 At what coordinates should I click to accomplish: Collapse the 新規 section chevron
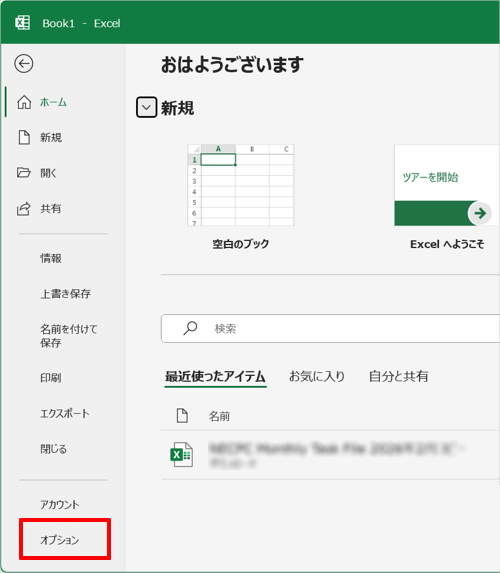(x=147, y=107)
